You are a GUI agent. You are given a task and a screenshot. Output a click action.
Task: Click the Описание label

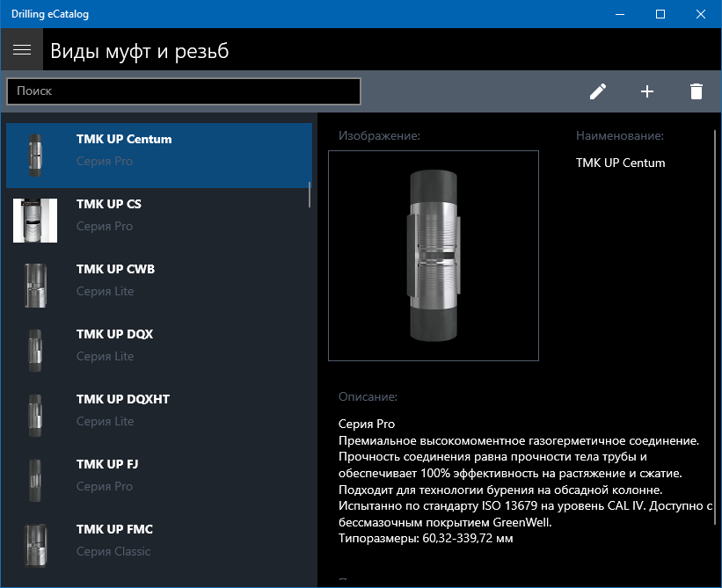[x=368, y=396]
